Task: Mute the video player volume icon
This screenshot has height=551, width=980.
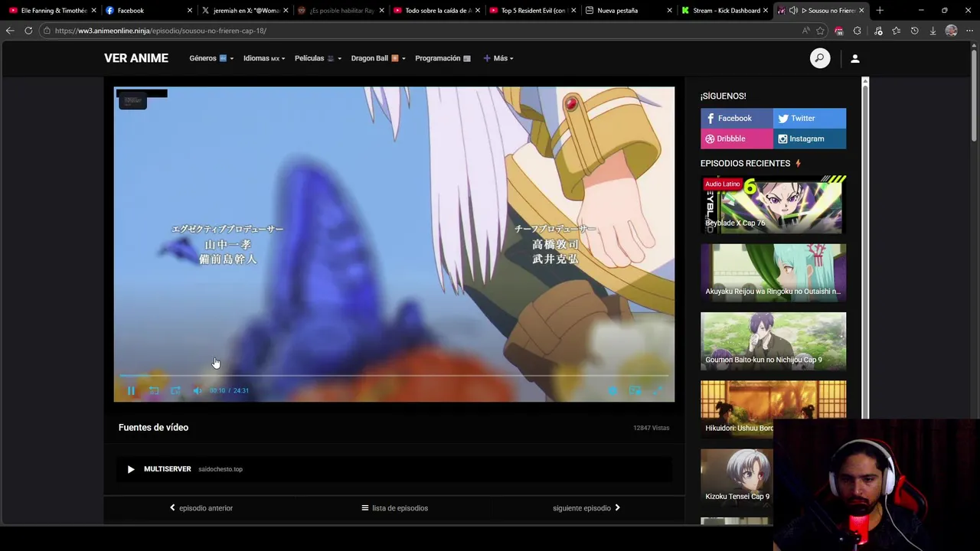Action: coord(198,390)
